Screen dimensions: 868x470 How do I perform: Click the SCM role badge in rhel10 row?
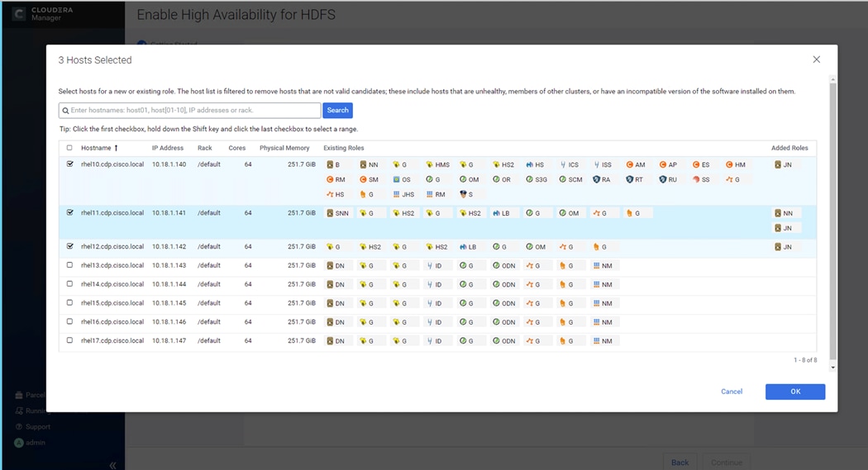pos(570,180)
